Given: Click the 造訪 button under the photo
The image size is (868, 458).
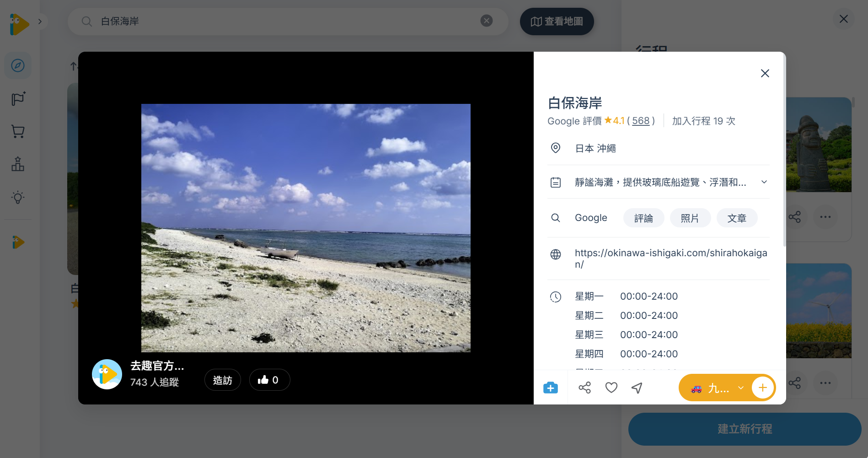Looking at the screenshot, I should pos(223,380).
